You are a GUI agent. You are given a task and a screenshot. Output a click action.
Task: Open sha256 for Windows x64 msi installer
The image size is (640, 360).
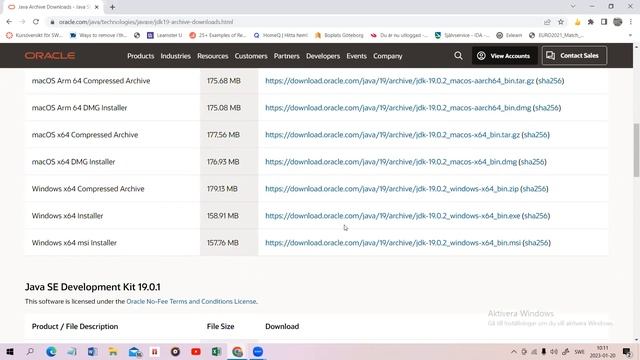[x=537, y=242]
